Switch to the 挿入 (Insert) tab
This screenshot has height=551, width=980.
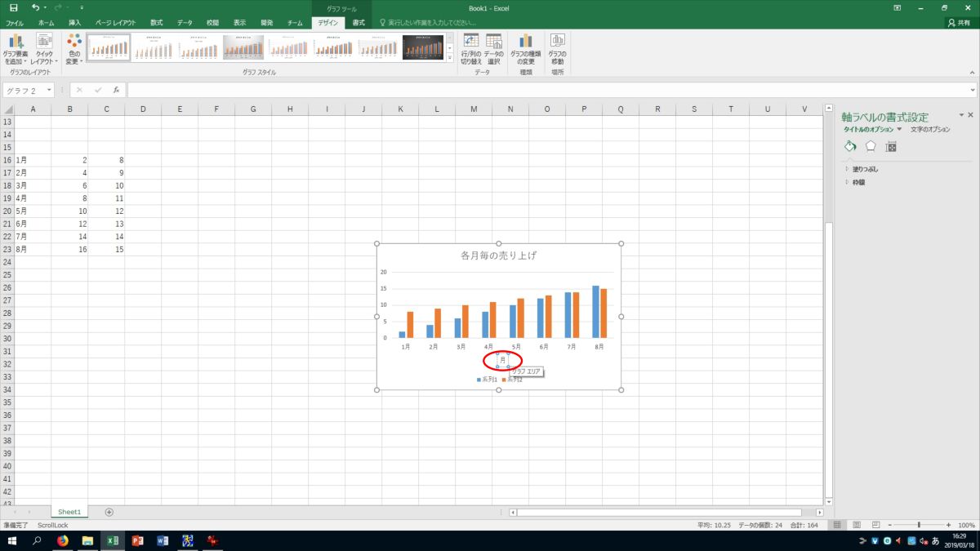[75, 23]
